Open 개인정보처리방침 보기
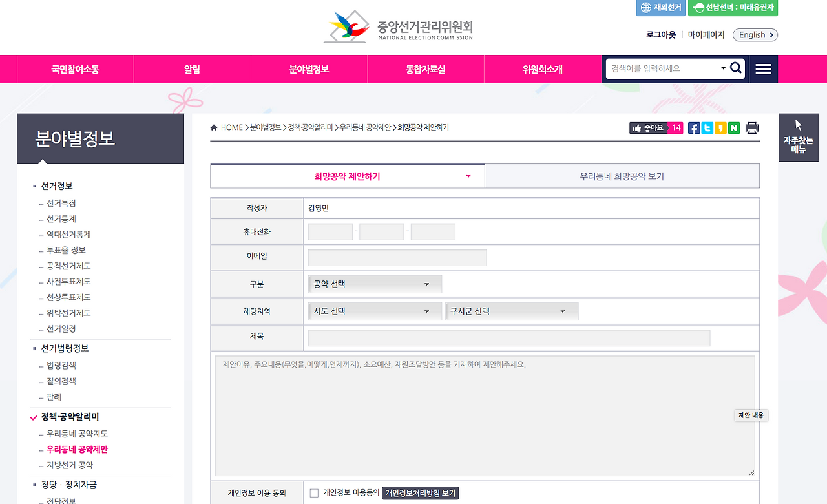Viewport: 827px width, 504px height. (x=421, y=492)
